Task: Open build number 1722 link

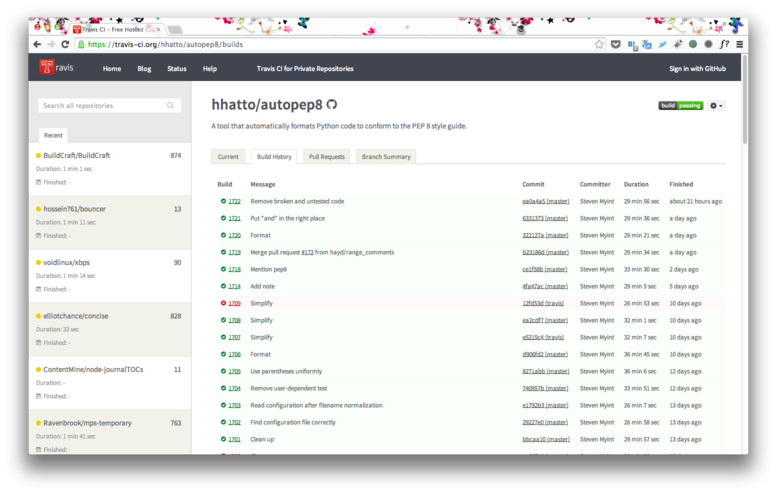Action: (234, 202)
